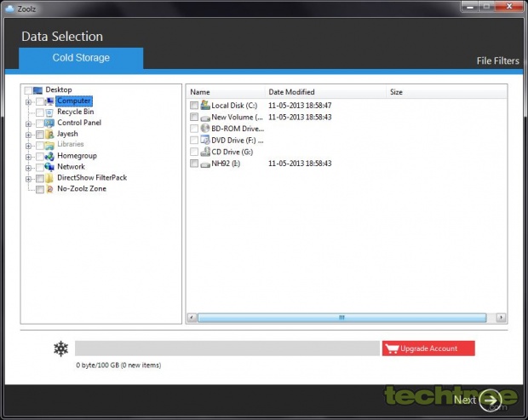Tick the Desktop checkbox
This screenshot has height=420, width=528.
point(28,90)
